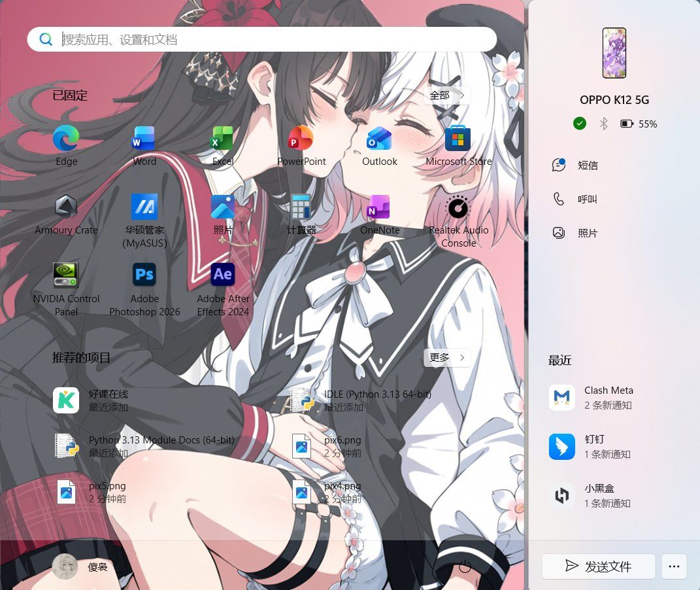Open 照片 photos in phone panel
700x590 pixels.
(575, 233)
